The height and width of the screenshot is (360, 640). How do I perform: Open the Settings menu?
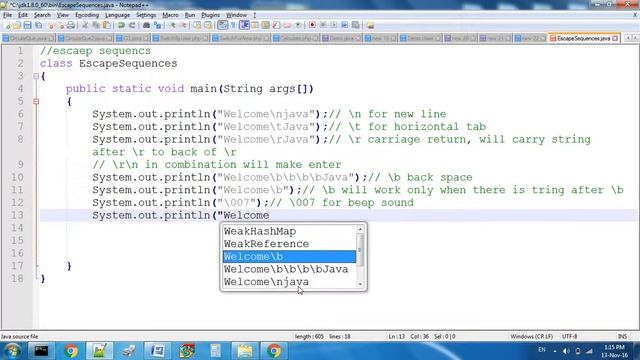tap(146, 15)
